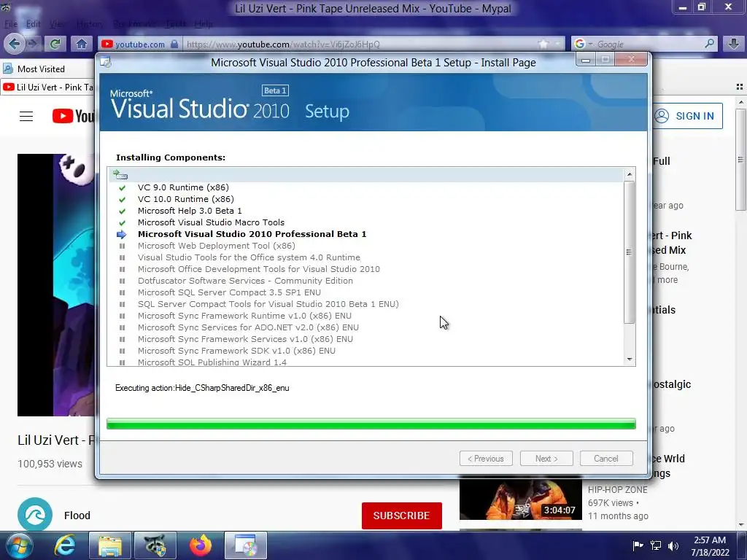Click the component list scrollbar thumb
This screenshot has height=560, width=747.
pos(630,252)
